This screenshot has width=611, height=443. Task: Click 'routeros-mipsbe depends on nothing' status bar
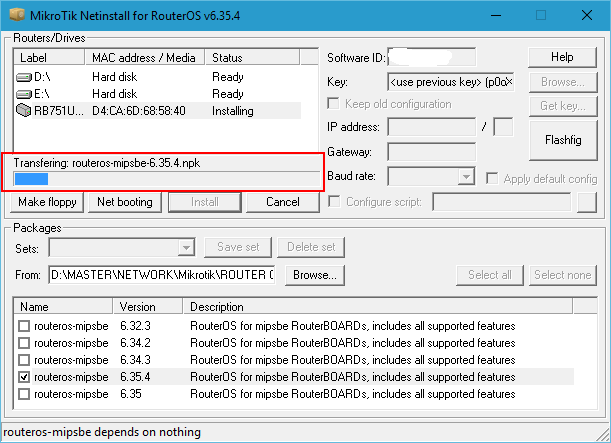[102, 432]
